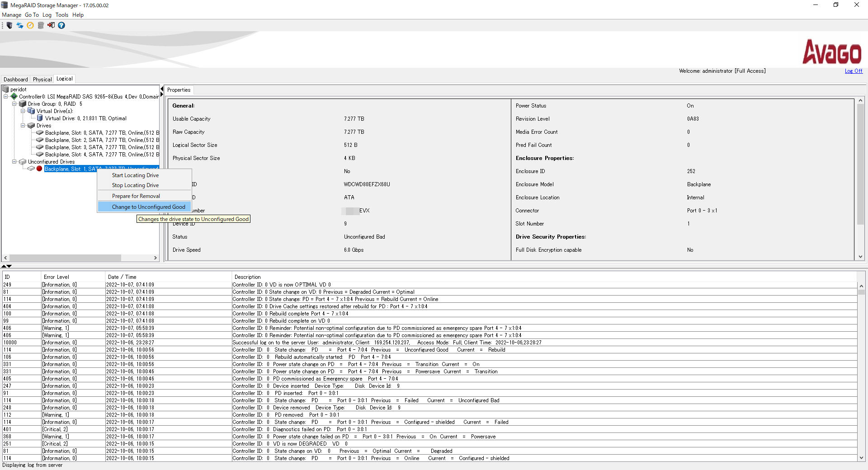
Task: Collapse the Controller0 tree node
Action: tap(6, 96)
